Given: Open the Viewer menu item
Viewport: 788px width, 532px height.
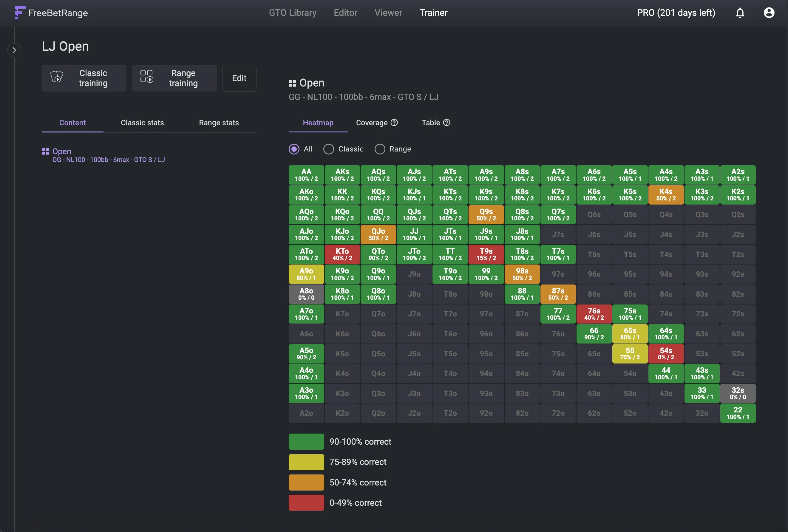Looking at the screenshot, I should [388, 13].
